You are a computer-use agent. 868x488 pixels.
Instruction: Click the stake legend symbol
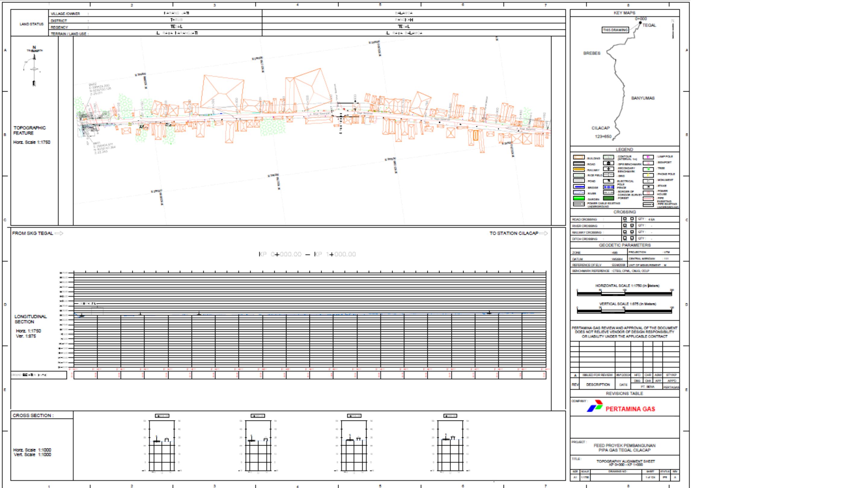[648, 186]
